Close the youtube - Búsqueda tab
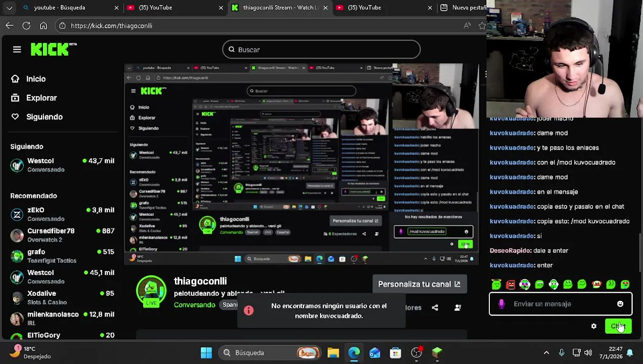643x364 pixels. click(x=116, y=8)
